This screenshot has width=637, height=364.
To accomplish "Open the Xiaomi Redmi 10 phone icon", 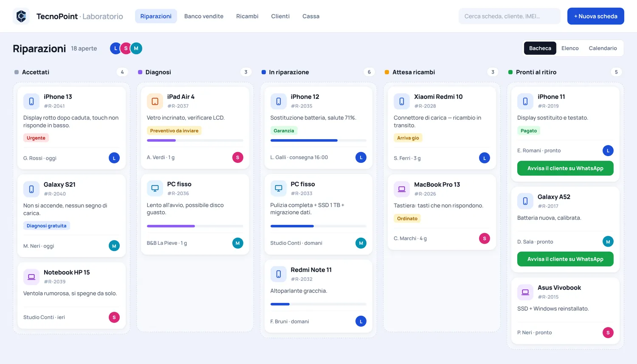I will (402, 101).
